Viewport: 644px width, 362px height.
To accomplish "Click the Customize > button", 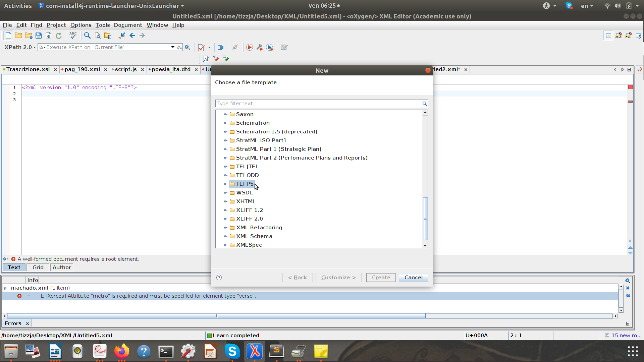I will 338,278.
